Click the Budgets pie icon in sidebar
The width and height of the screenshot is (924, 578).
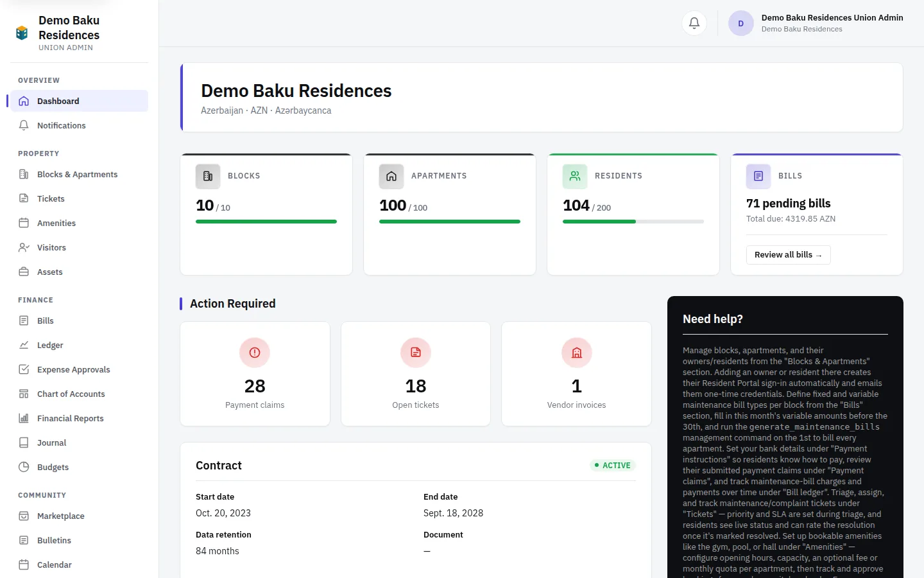[24, 467]
